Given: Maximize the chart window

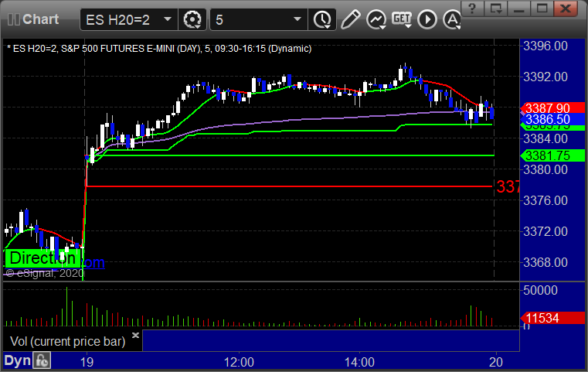Looking at the screenshot, I should coord(542,9).
